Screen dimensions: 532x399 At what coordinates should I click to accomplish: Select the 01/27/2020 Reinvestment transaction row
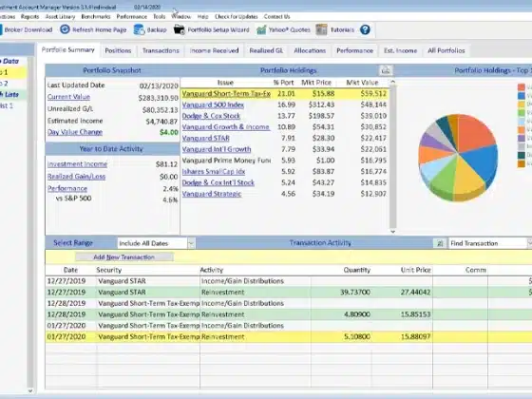pos(289,337)
